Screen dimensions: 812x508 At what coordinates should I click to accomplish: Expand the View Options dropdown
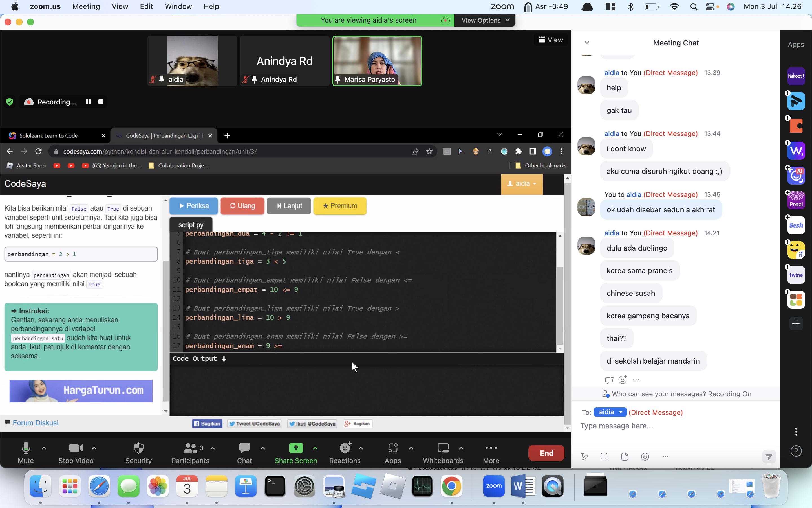(485, 20)
